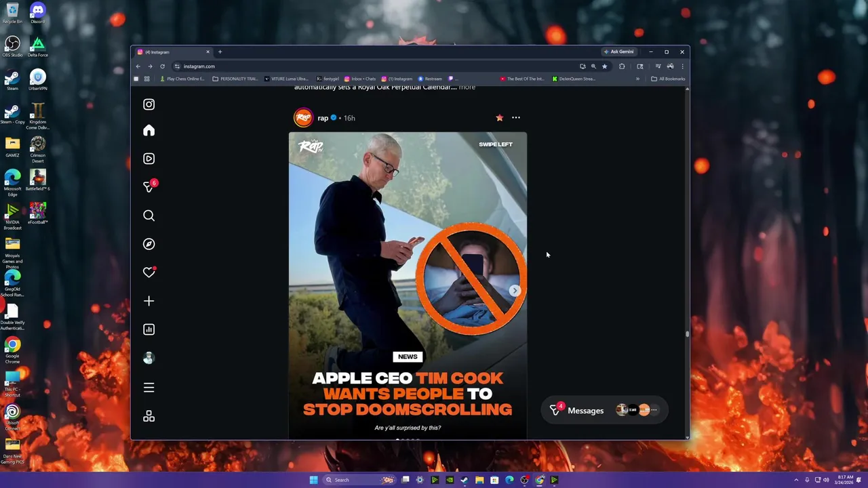Screen dimensions: 868x488
Task: Go forward in the browser
Action: 150,66
